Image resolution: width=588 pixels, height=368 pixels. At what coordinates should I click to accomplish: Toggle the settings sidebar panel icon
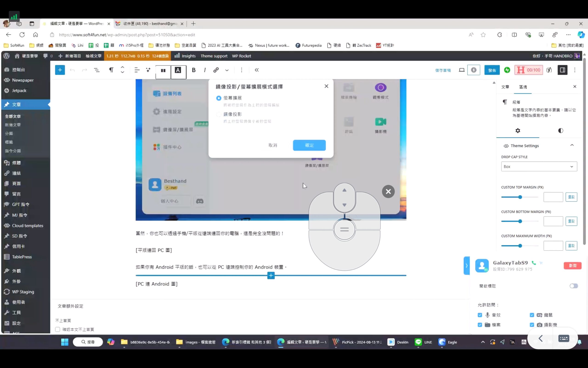tap(562, 70)
